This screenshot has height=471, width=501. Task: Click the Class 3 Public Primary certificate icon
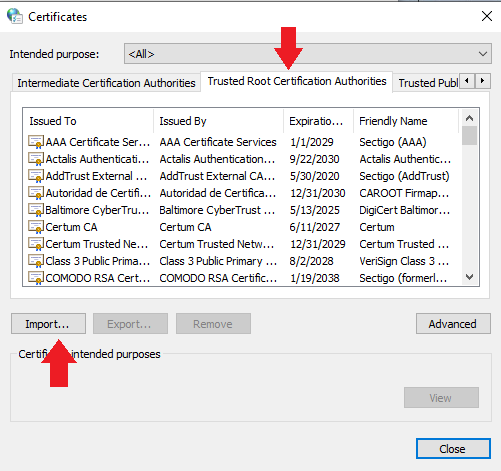click(x=36, y=261)
